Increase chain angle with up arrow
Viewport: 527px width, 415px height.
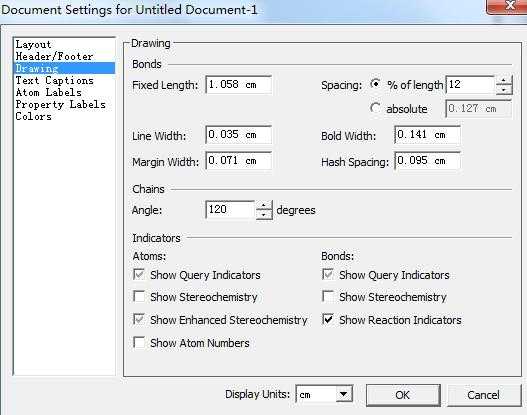[264, 205]
